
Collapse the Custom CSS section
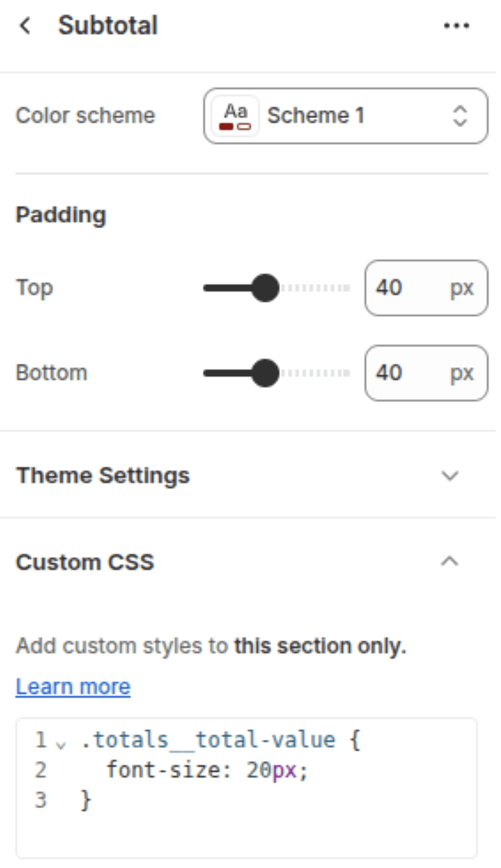pyautogui.click(x=248, y=562)
